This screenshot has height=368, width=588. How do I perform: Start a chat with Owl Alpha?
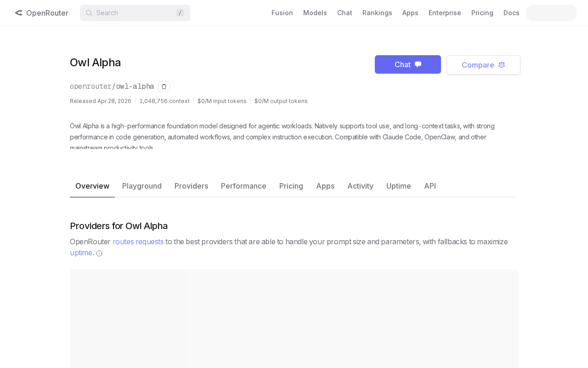pyautogui.click(x=408, y=64)
